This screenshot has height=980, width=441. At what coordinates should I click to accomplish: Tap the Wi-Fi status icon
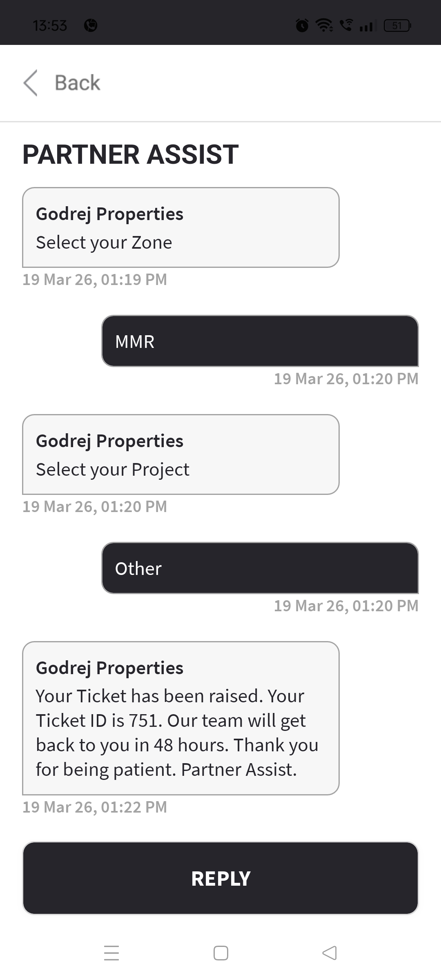[x=325, y=26]
